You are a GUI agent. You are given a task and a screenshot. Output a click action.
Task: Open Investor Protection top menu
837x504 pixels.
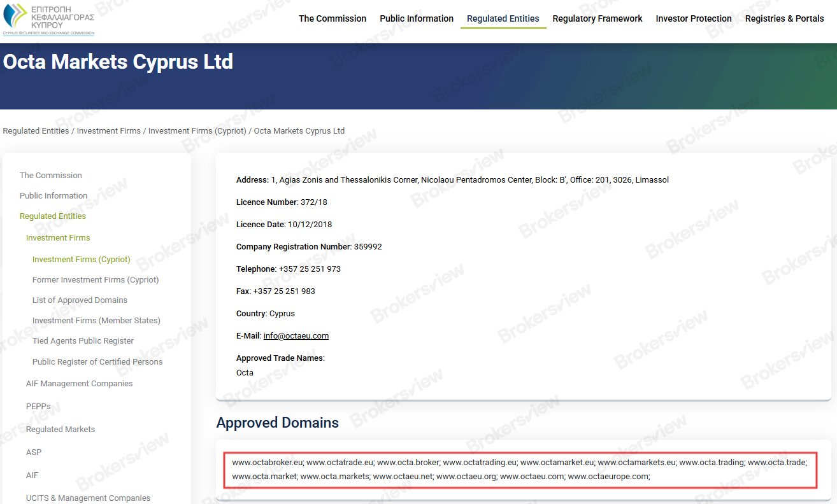[x=694, y=18]
